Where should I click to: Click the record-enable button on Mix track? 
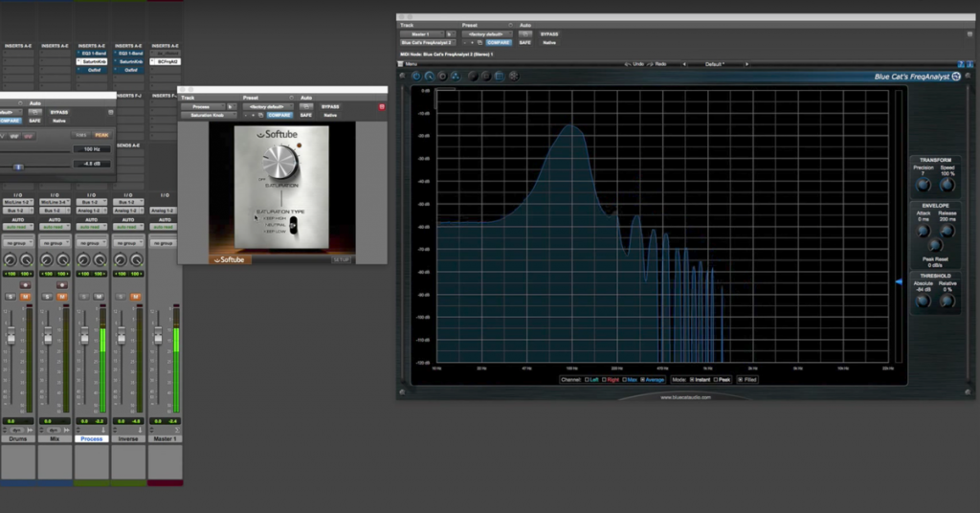pos(62,285)
